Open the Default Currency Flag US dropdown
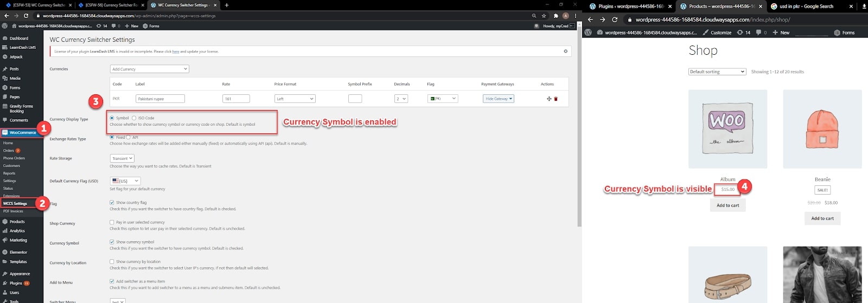The width and height of the screenshot is (868, 303). (x=125, y=181)
